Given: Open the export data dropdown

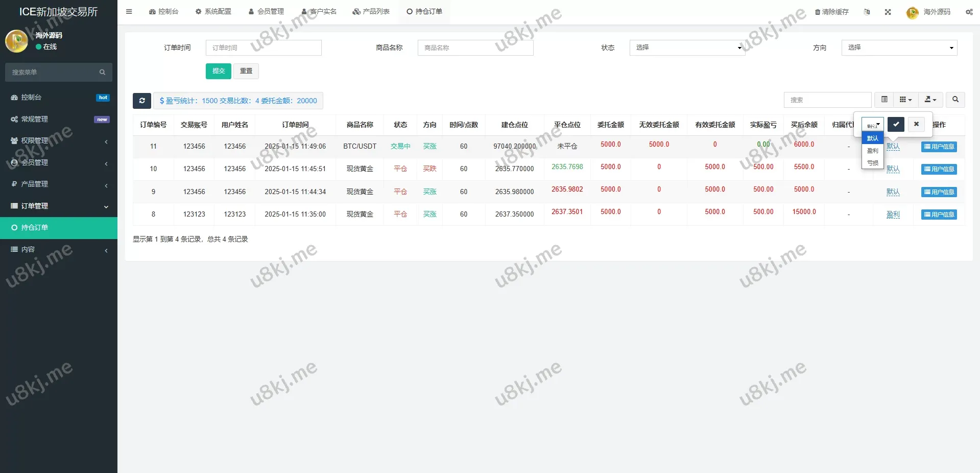Looking at the screenshot, I should click(x=930, y=100).
